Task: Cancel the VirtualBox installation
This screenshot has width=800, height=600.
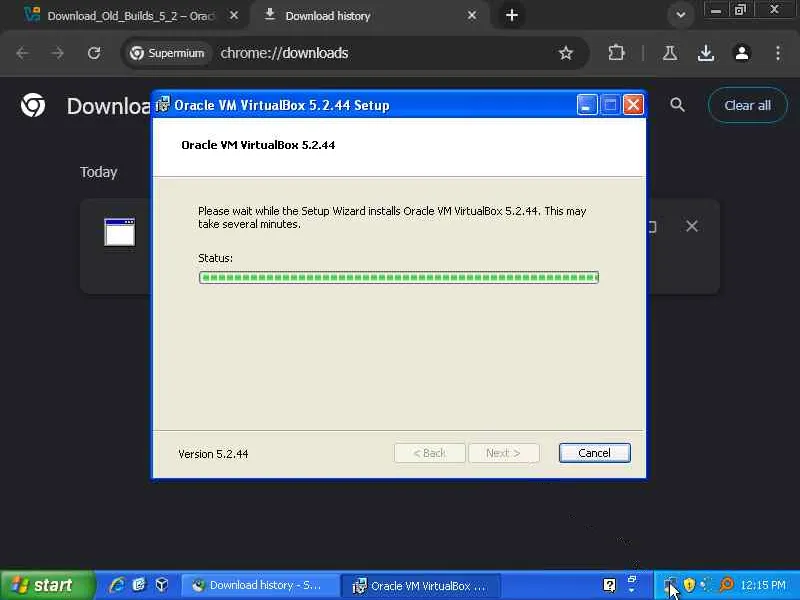Action: point(594,453)
